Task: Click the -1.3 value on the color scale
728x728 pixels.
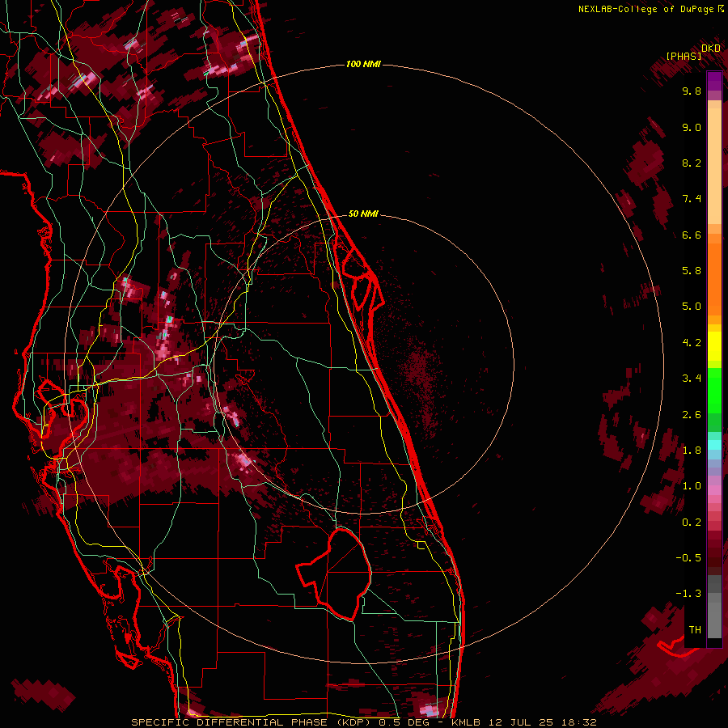Action: (688, 594)
